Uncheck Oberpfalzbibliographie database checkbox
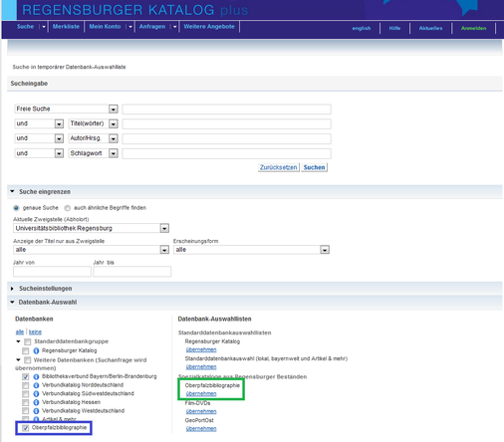 [x=26, y=428]
